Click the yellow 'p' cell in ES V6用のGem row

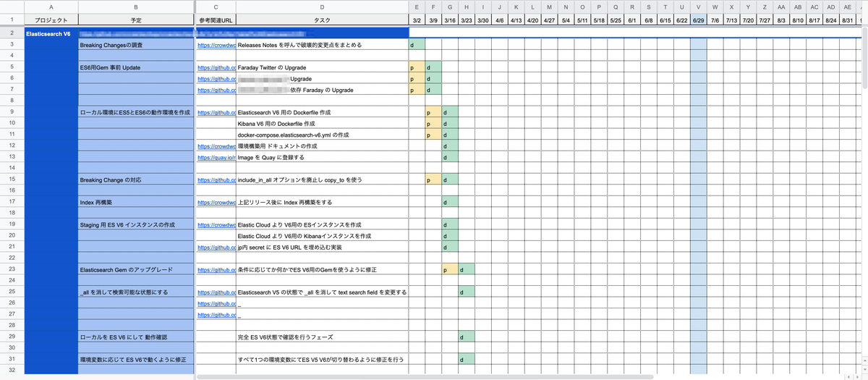[x=450, y=269]
